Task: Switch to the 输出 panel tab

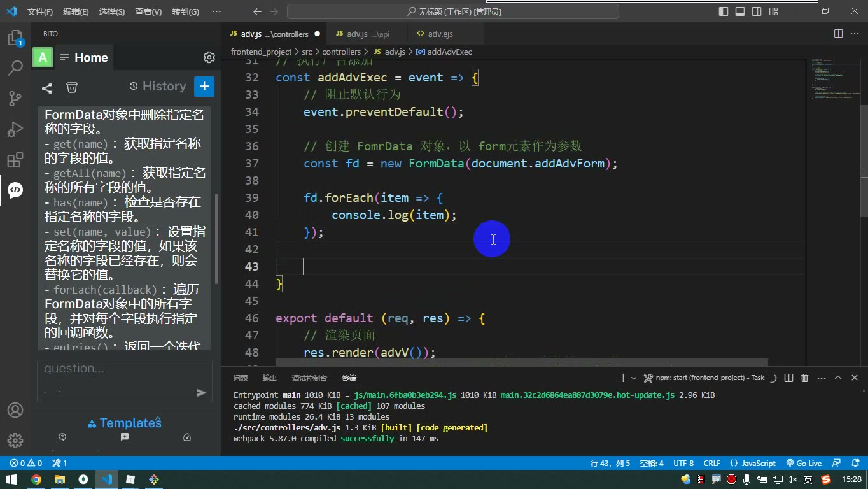Action: click(x=270, y=378)
